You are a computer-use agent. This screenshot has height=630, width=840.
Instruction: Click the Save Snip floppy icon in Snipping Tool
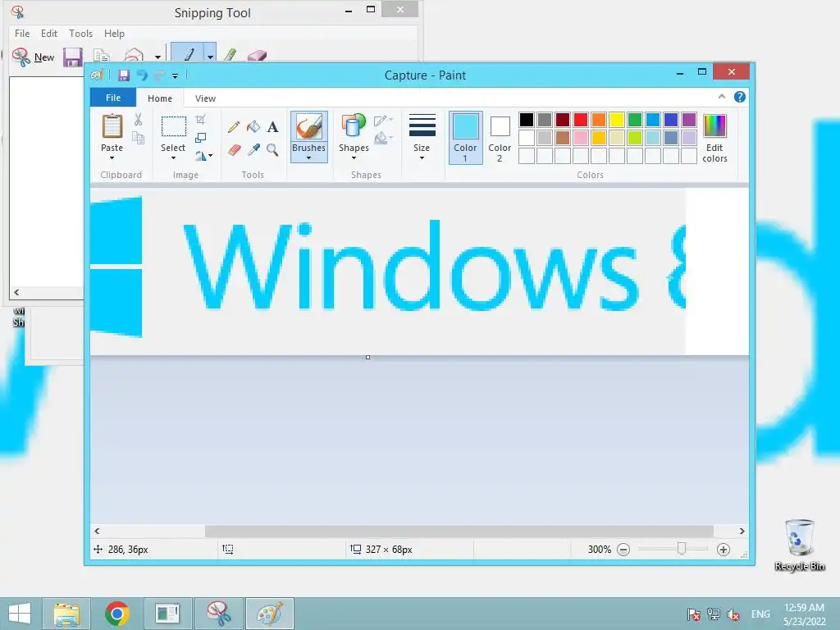[72, 57]
